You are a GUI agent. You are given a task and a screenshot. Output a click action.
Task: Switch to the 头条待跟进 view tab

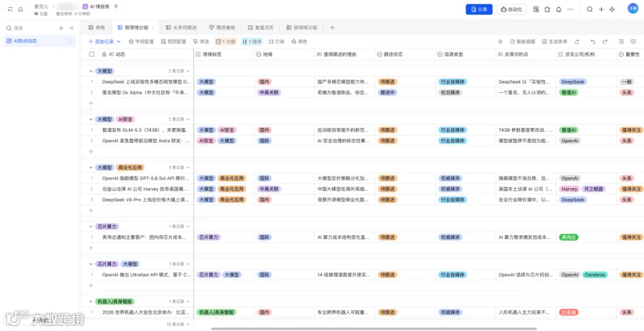pyautogui.click(x=181, y=27)
